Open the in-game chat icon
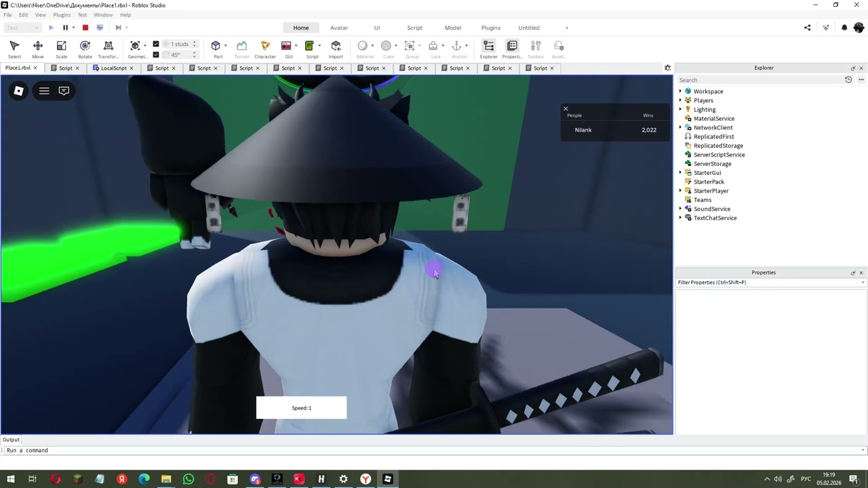The height and width of the screenshot is (488, 868). coord(64,91)
